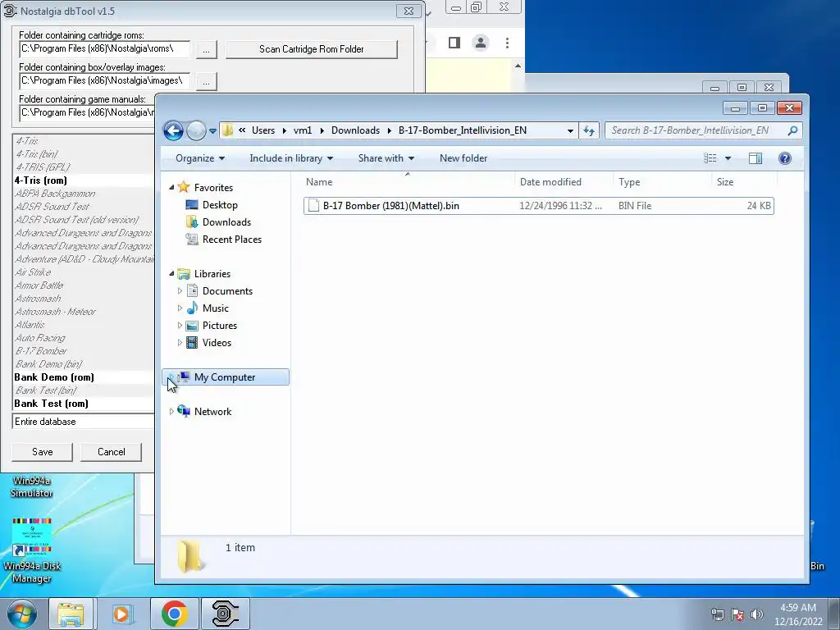Click browse button for cartridge roms folder
The height and width of the screenshot is (630, 840).
coord(206,49)
